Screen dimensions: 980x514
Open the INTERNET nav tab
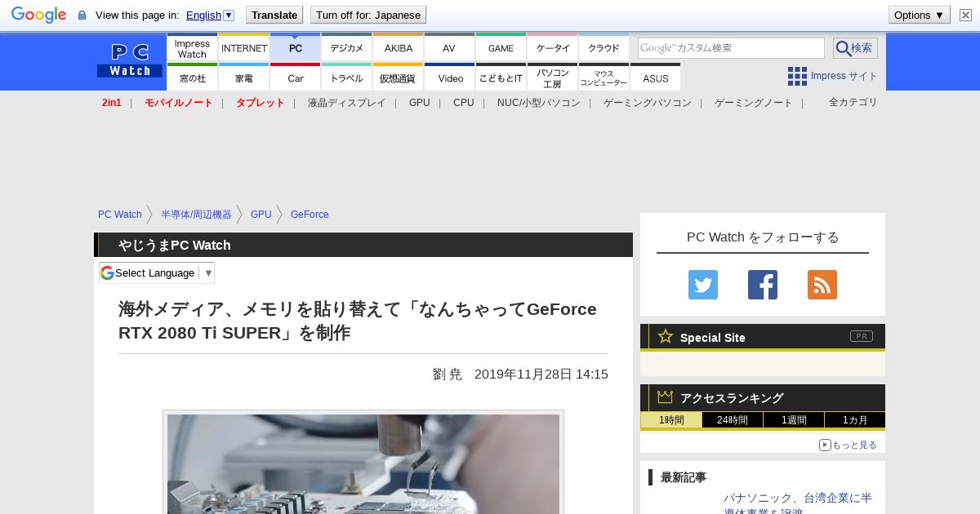tap(244, 48)
